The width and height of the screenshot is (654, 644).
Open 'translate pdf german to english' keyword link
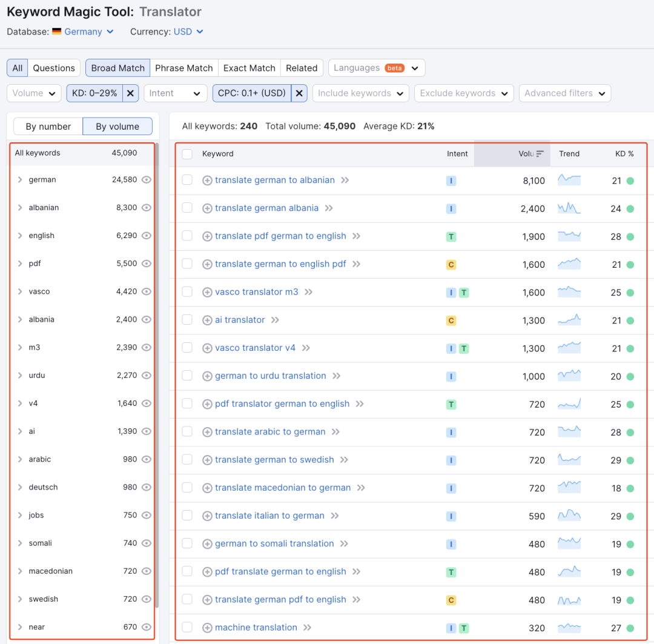point(280,236)
